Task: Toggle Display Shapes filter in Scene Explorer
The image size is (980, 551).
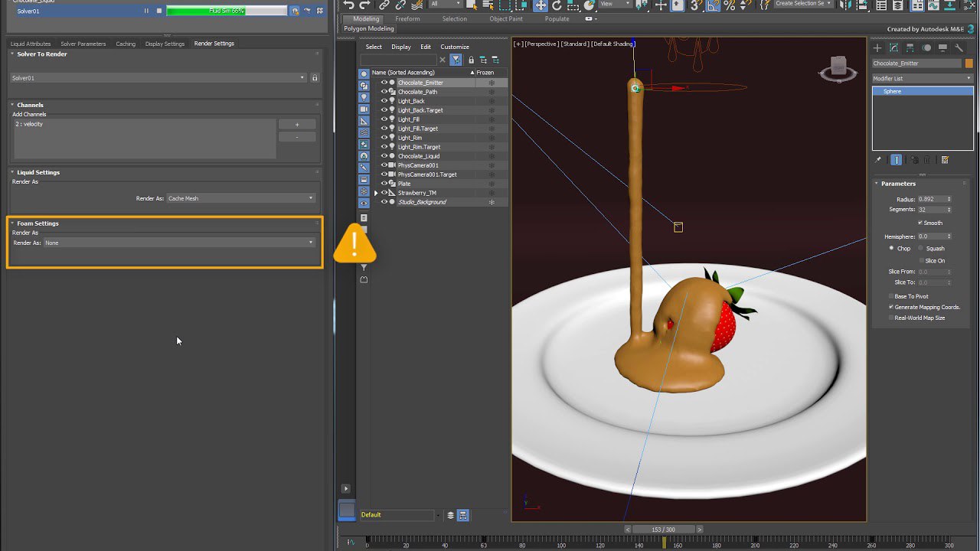Action: [x=364, y=86]
